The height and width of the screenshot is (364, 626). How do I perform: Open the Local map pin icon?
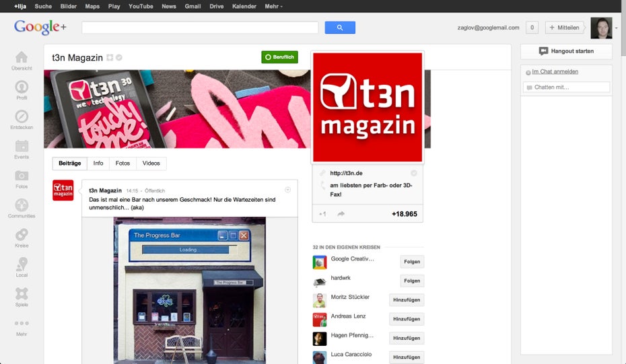point(22,264)
